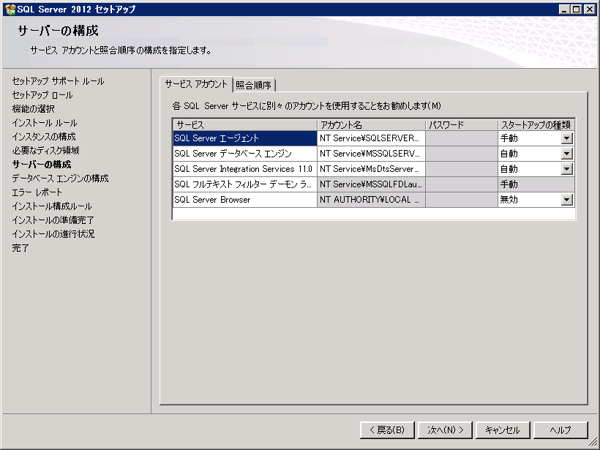
Task: Click password cell for SQL Server データベース エンジン
Action: [x=461, y=153]
